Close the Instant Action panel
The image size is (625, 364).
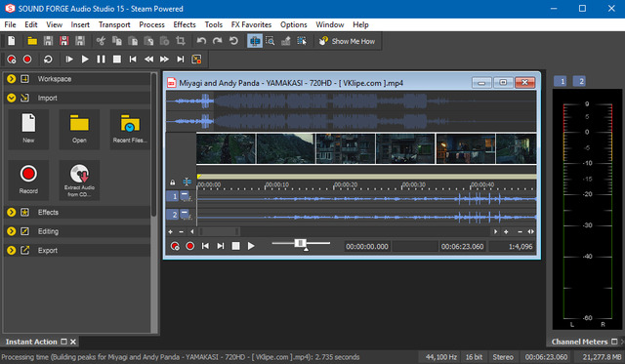(x=73, y=342)
